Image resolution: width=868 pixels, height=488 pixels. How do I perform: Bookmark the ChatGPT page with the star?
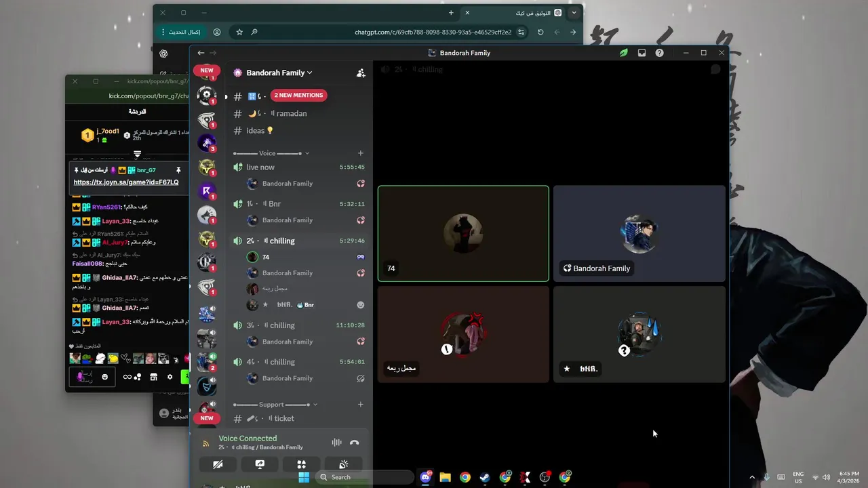click(239, 32)
